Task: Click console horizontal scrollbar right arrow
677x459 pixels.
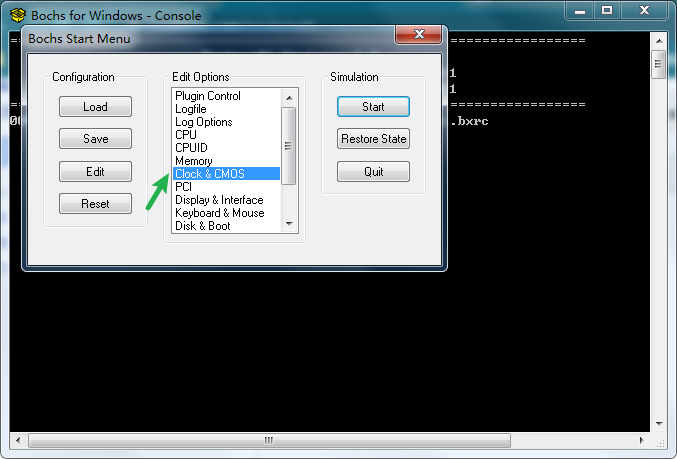Action: tap(642, 440)
